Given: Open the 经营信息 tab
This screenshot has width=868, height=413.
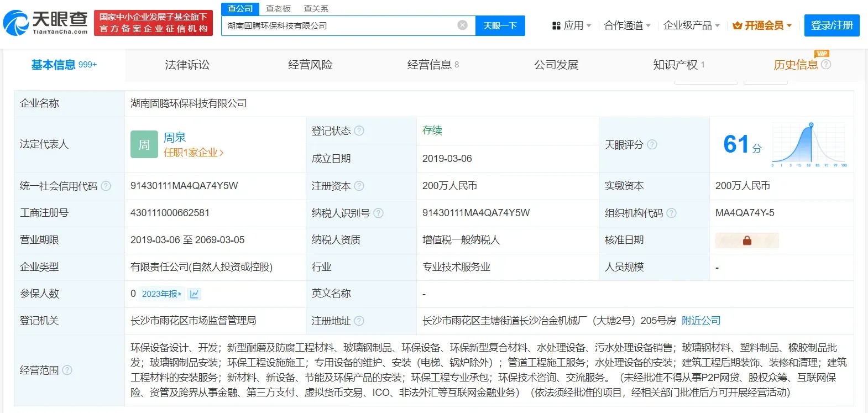Looking at the screenshot, I should coord(433,65).
